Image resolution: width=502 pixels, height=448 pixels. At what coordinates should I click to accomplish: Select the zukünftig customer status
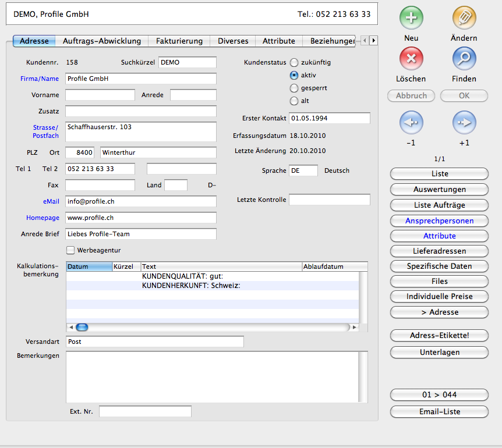(x=294, y=62)
